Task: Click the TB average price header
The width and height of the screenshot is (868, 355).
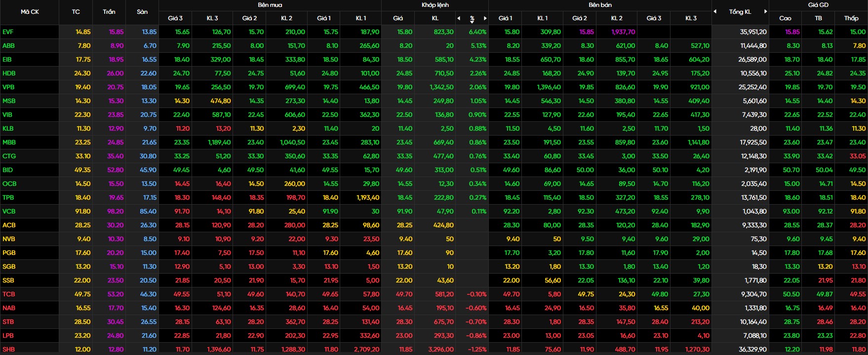Action: pos(818,18)
